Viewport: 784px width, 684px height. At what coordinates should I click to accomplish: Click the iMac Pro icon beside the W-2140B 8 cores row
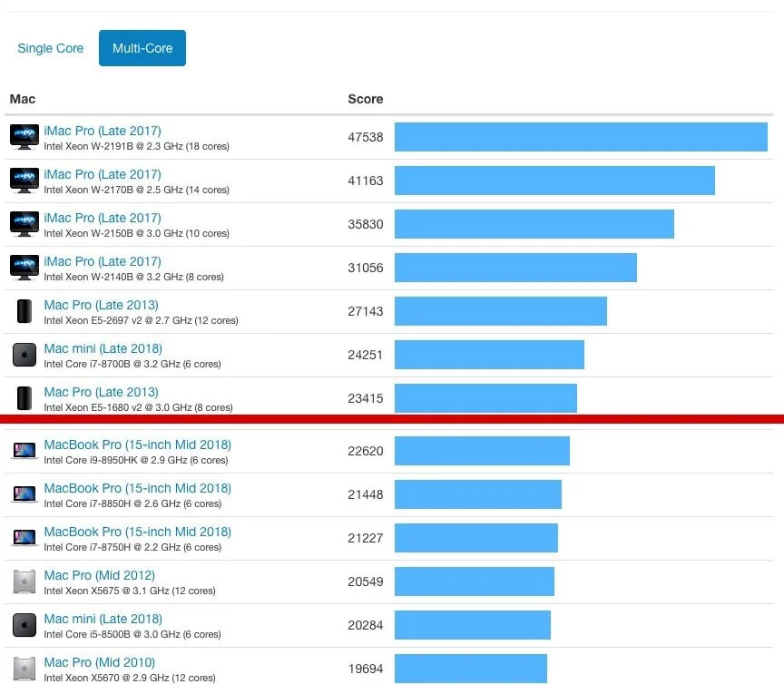tap(24, 268)
